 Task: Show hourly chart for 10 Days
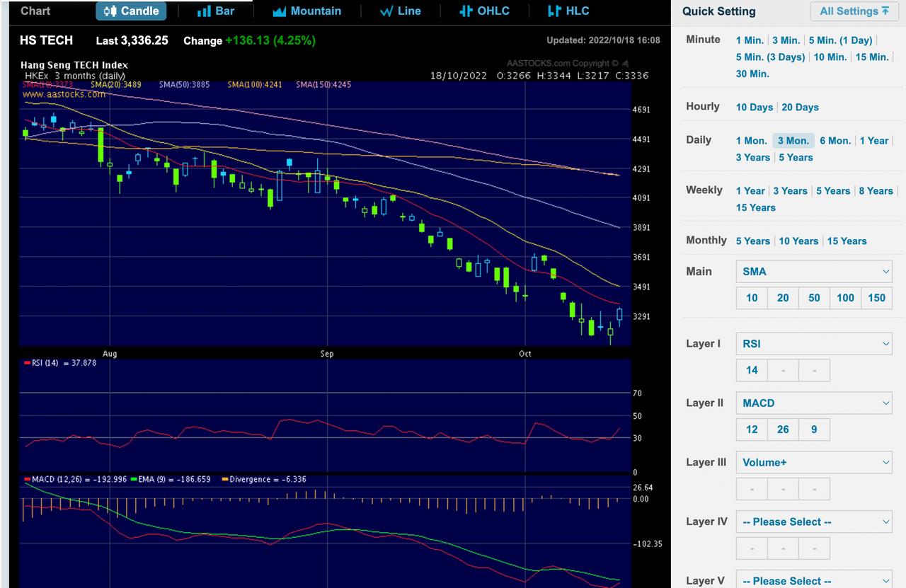(755, 107)
